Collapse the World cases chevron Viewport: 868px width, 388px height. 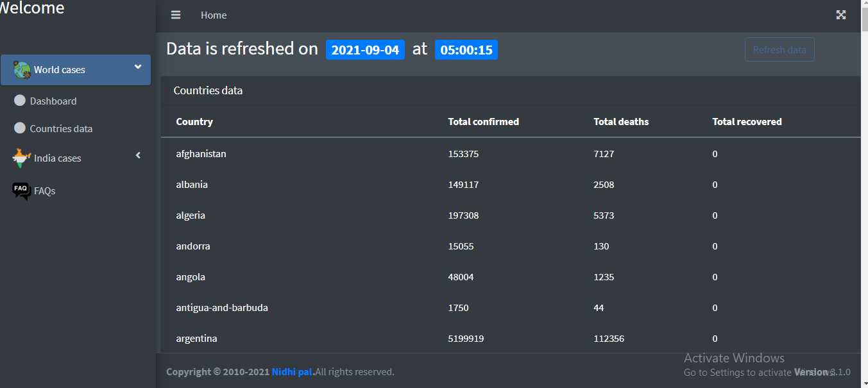(138, 67)
